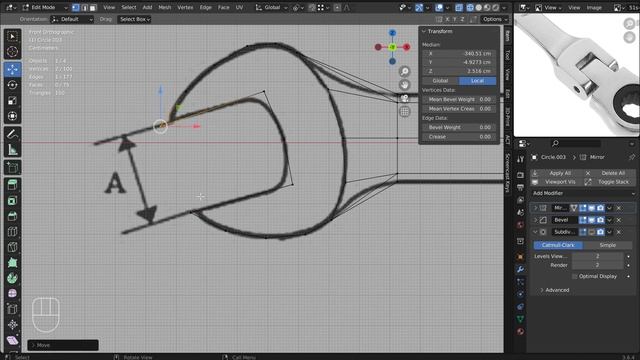Enable face select mode
Image resolution: width=640 pixels, height=360 pixels.
(x=93, y=7)
